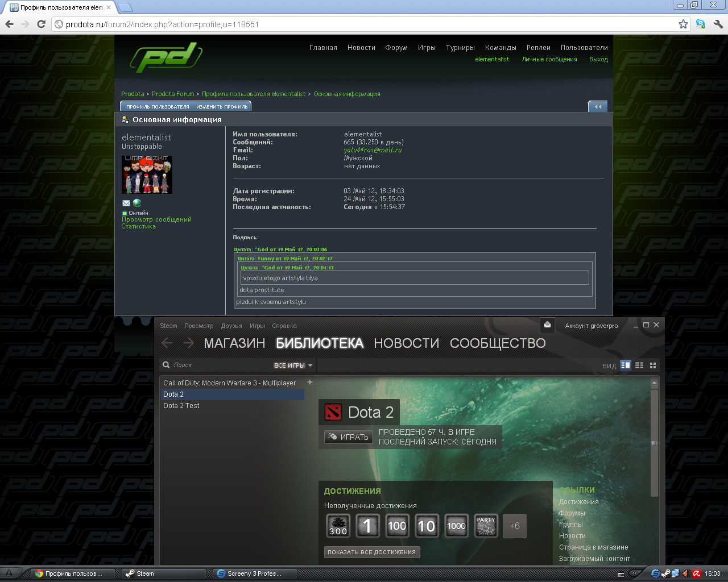Click the website globe icon under avatar

(137, 203)
